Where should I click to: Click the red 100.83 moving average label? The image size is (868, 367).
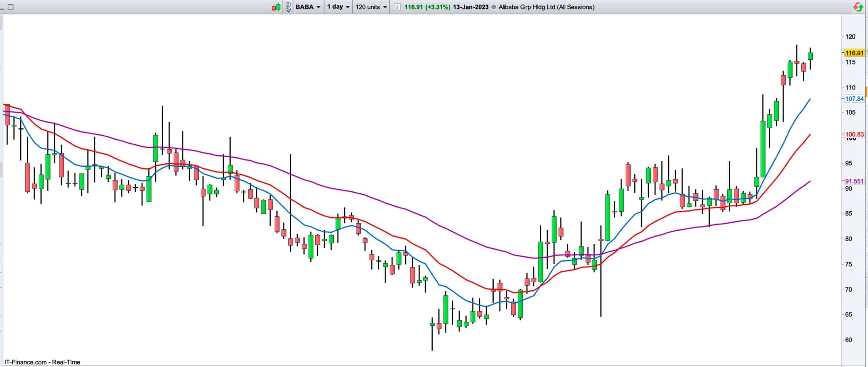coord(854,134)
